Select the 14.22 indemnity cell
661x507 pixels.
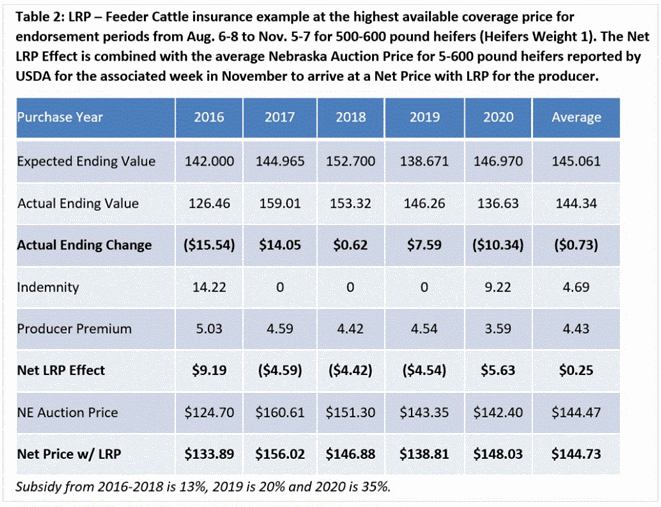(x=208, y=287)
